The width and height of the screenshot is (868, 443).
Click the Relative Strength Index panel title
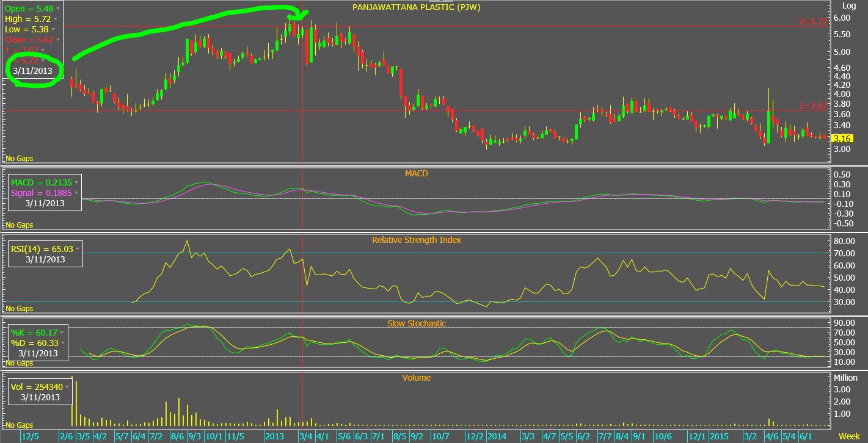tap(417, 240)
